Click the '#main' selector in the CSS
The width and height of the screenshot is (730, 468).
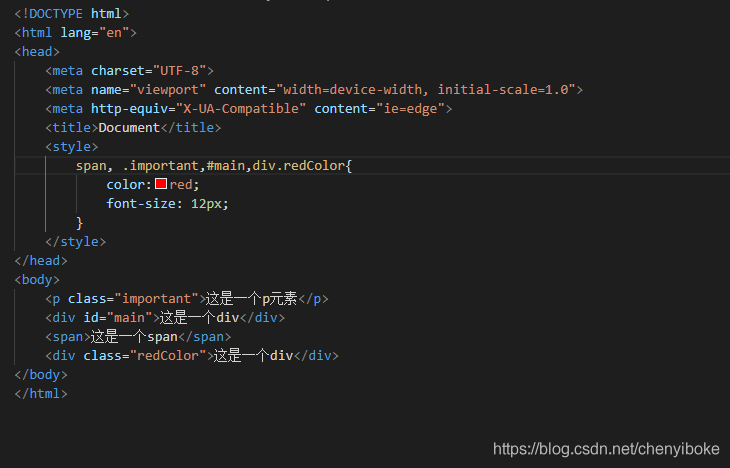[225, 166]
